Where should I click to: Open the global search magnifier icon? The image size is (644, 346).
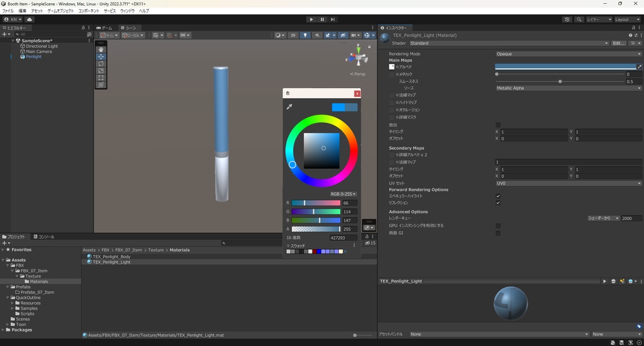coord(579,20)
